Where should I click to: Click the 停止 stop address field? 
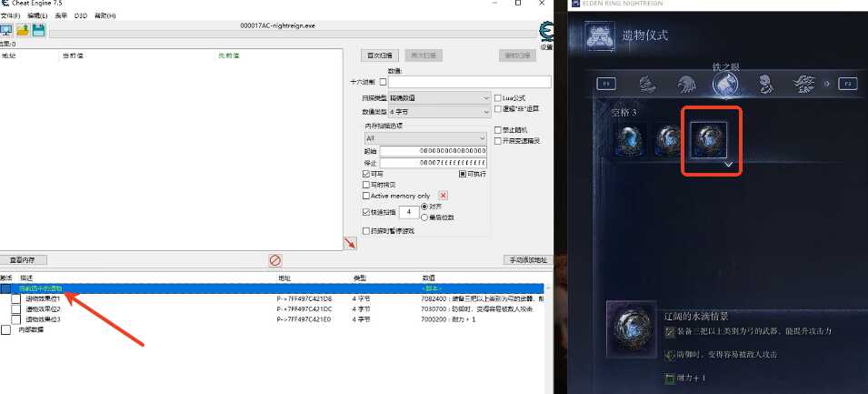point(434,163)
